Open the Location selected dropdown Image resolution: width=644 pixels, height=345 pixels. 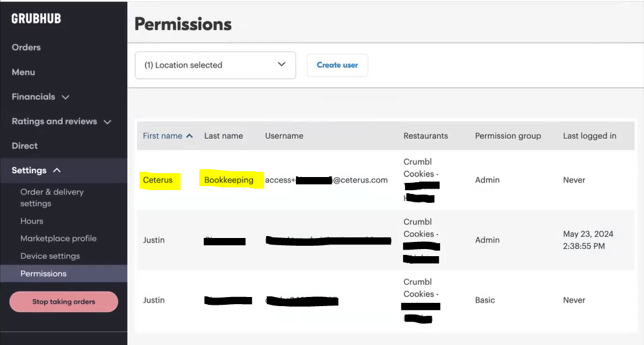216,65
